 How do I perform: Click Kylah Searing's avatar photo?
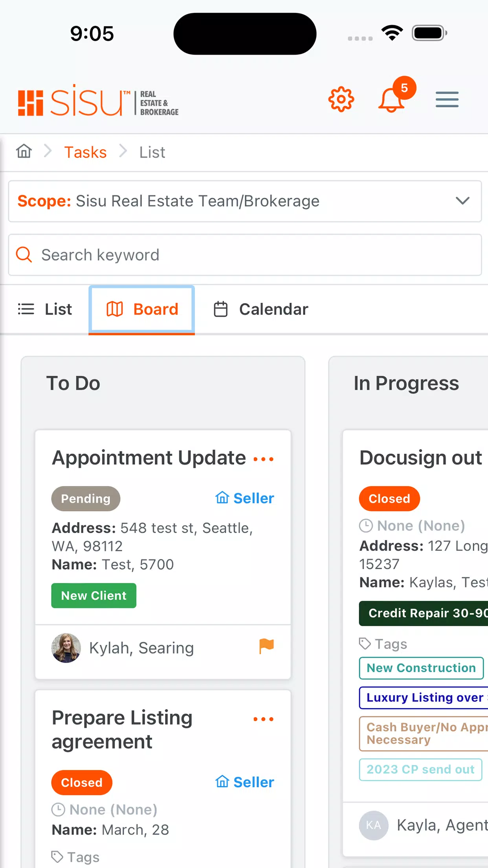66,648
